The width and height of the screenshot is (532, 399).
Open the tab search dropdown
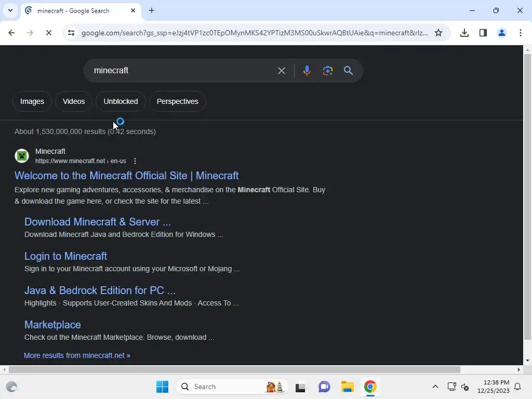[x=10, y=10]
